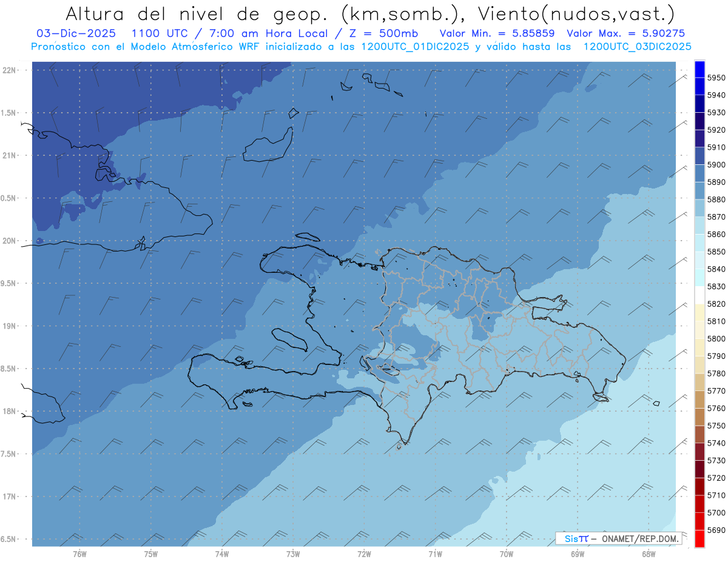728x562 pixels.
Task: Click the 5830 legend label
Action: pyautogui.click(x=716, y=287)
